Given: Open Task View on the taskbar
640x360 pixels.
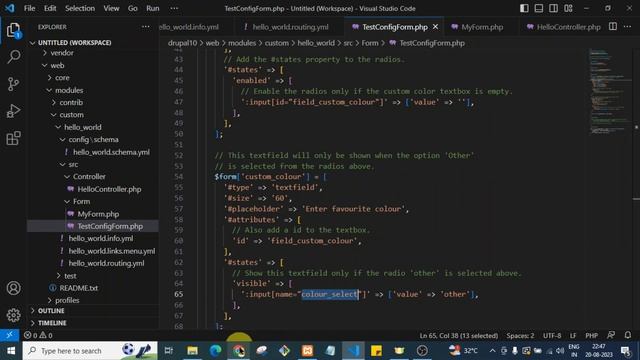Looking at the screenshot, I should [x=169, y=351].
